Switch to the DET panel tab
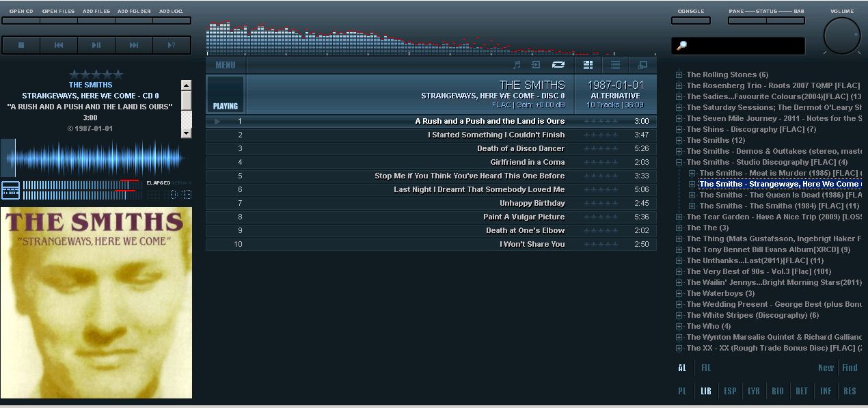 pos(802,391)
